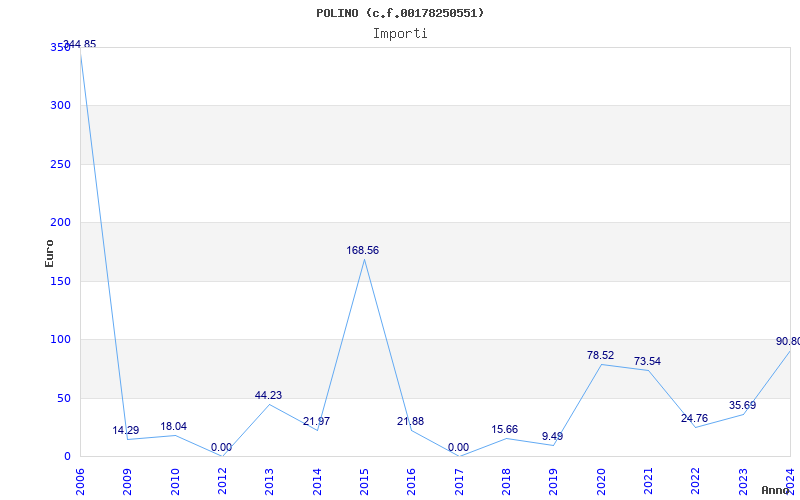800x500 pixels.
Task: Select year 2009 on the x-axis
Action: [128, 481]
